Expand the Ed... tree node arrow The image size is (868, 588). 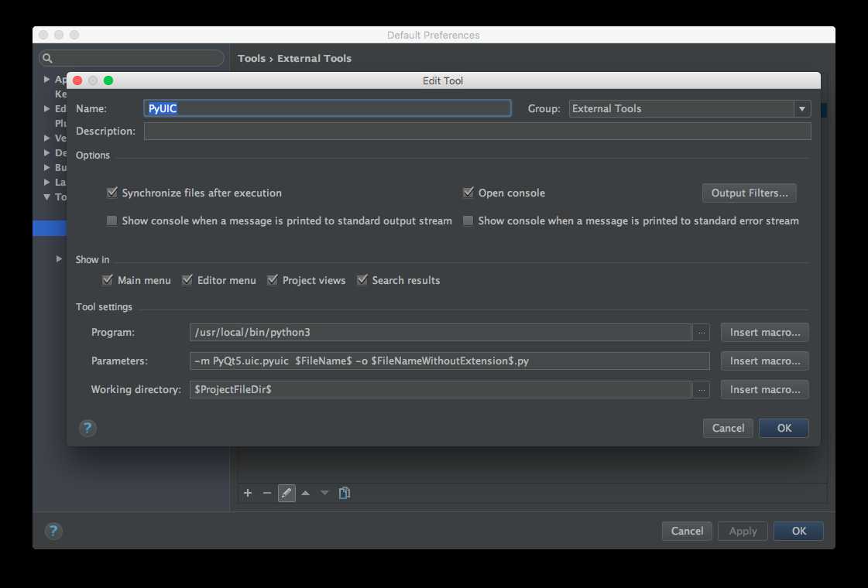click(47, 108)
